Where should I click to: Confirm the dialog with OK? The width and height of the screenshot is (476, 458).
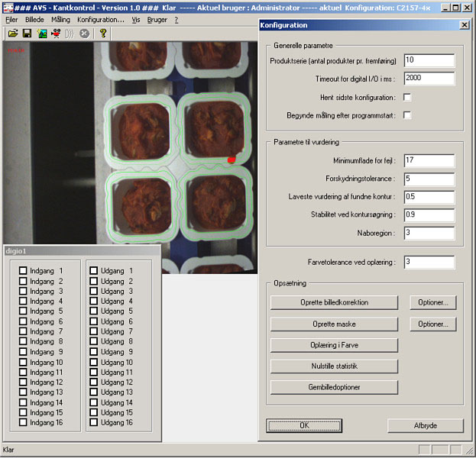coord(304,425)
